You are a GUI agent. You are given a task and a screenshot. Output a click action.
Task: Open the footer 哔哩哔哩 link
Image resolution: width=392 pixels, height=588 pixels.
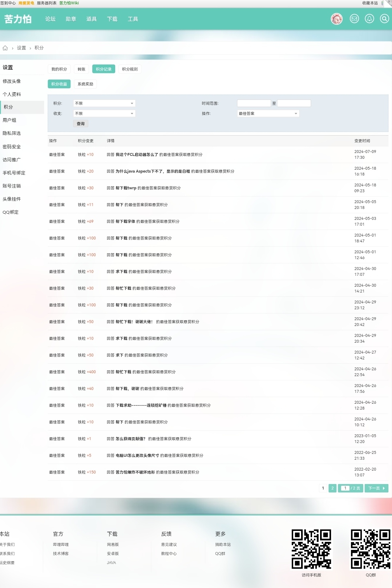pos(61,545)
